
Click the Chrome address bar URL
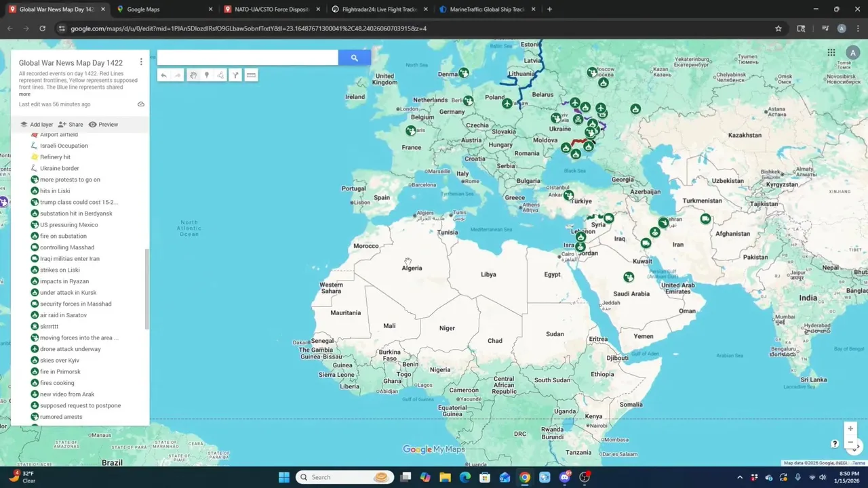click(x=248, y=28)
